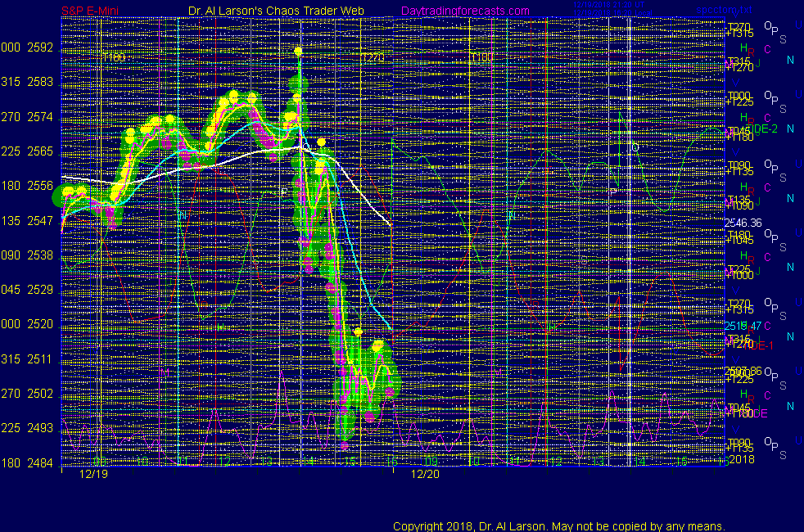Viewport: 804px width, 532px height.
Task: Click the 2484 price level at axis bottom
Action: (40, 462)
